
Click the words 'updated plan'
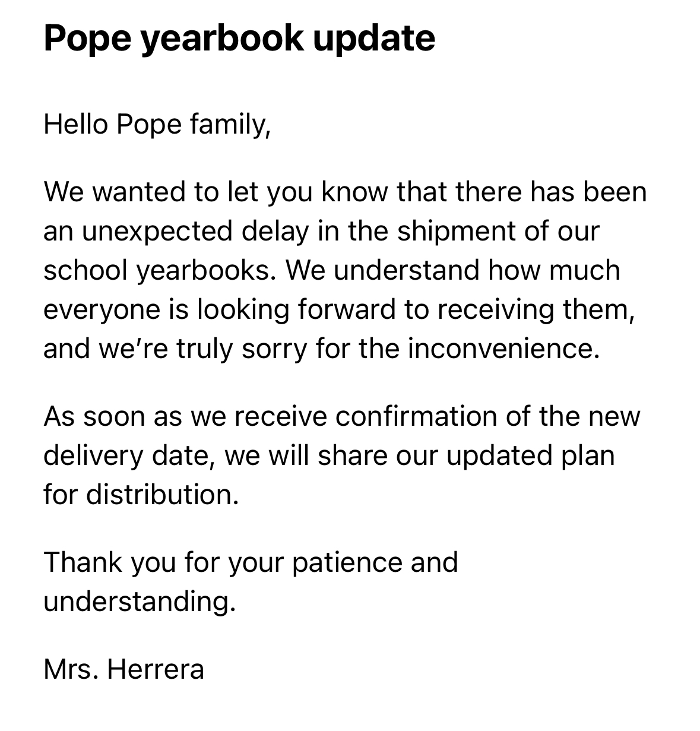pos(531,456)
